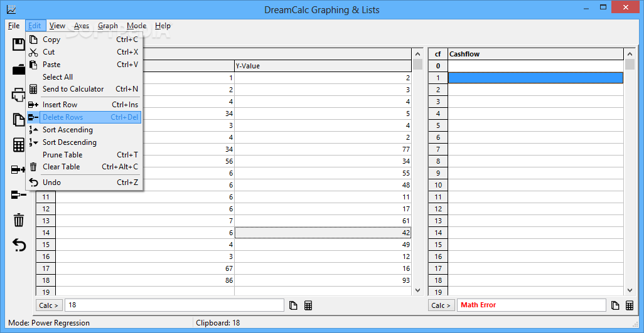The height and width of the screenshot is (333, 644).
Task: Click the Cashflow column header
Action: coord(535,54)
